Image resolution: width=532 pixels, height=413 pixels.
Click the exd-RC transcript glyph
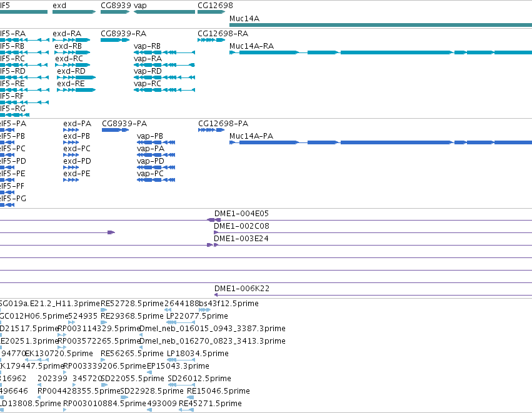pos(73,65)
